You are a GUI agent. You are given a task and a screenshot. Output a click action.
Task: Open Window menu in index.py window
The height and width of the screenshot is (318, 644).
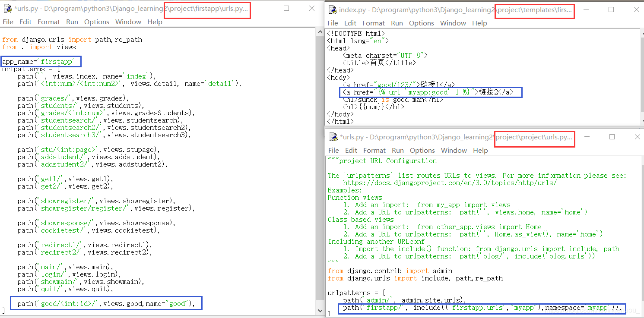point(453,23)
